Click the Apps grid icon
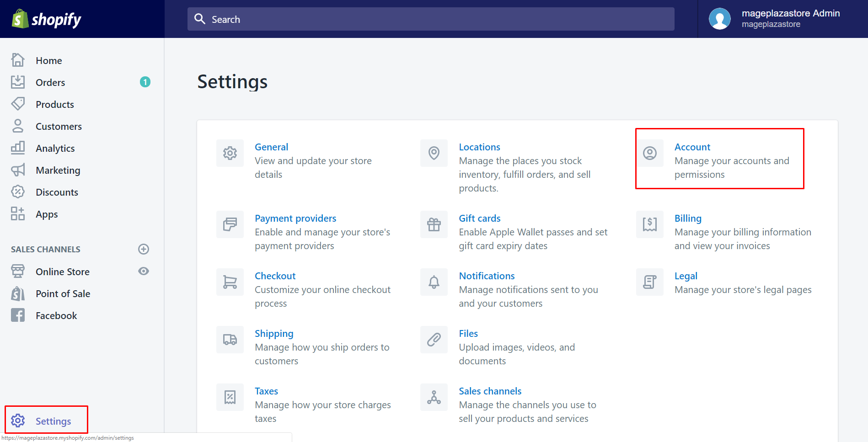This screenshot has width=868, height=442. coord(18,213)
